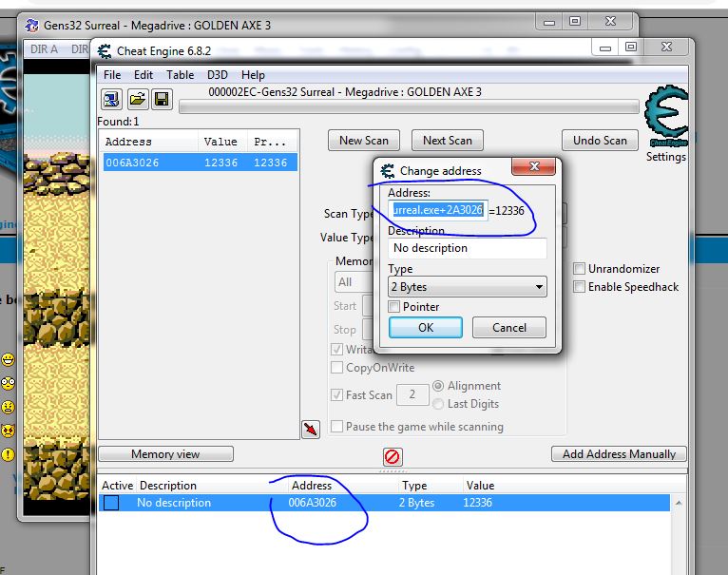Click Add Address Manually
The width and height of the screenshot is (728, 575).
pyautogui.click(x=619, y=453)
